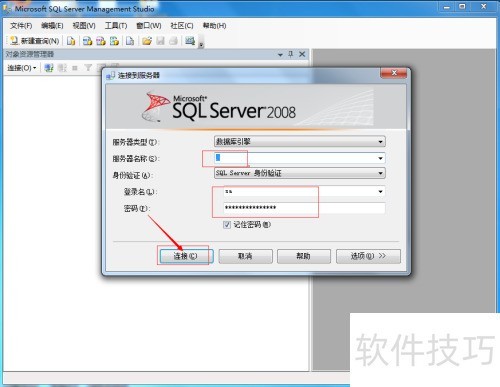
Task: Expand the 服务器类型 combo box
Action: [300, 142]
